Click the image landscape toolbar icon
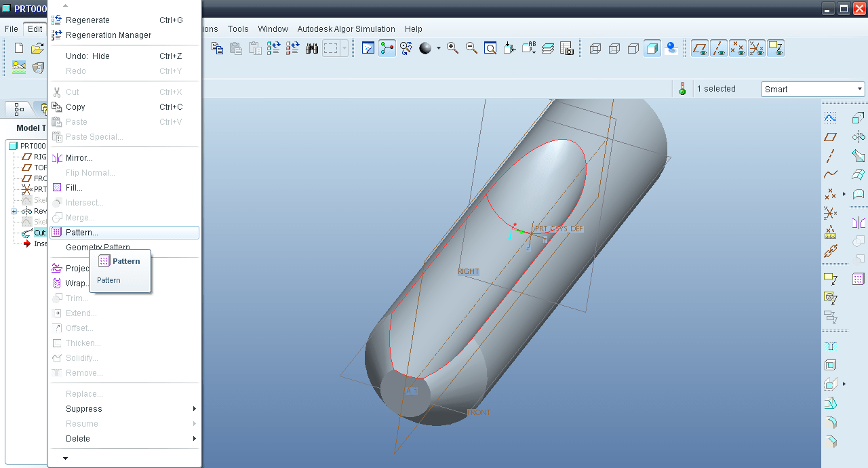Screen dimensions: 868x468 pos(19,67)
